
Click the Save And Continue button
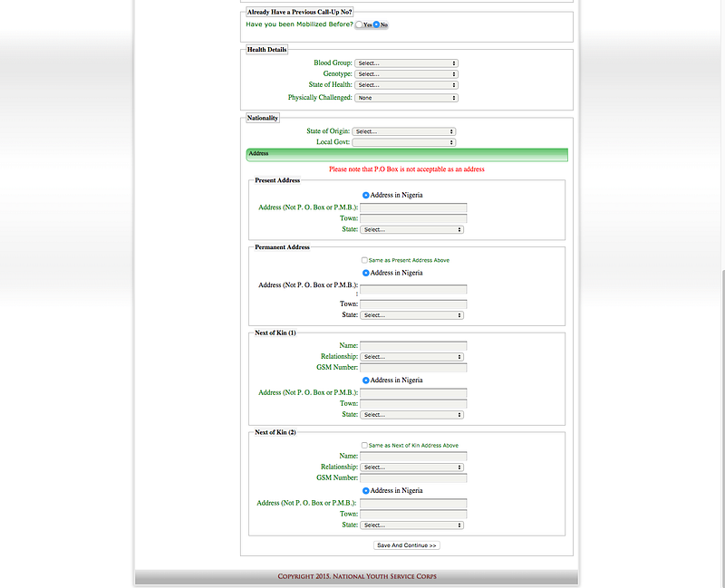point(406,545)
